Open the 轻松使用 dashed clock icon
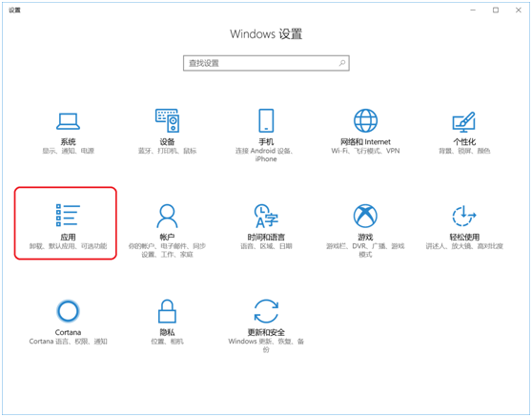532x417 pixels. (464, 216)
